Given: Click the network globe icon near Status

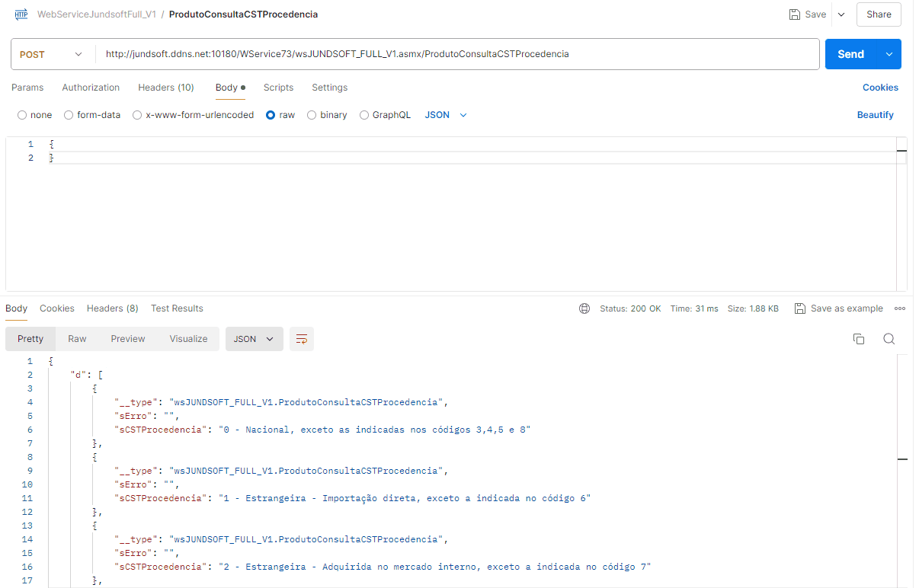Looking at the screenshot, I should 584,308.
